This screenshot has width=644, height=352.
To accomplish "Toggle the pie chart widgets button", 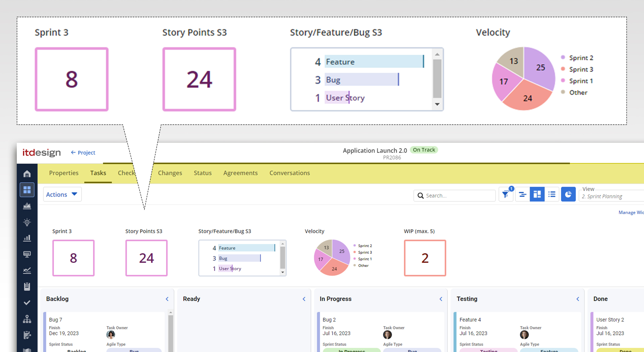I will [x=568, y=194].
